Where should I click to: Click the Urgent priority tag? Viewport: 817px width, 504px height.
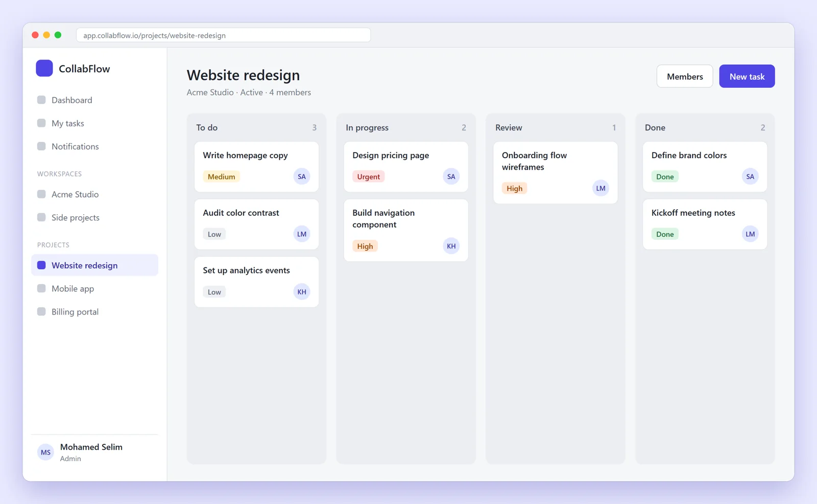pos(369,177)
